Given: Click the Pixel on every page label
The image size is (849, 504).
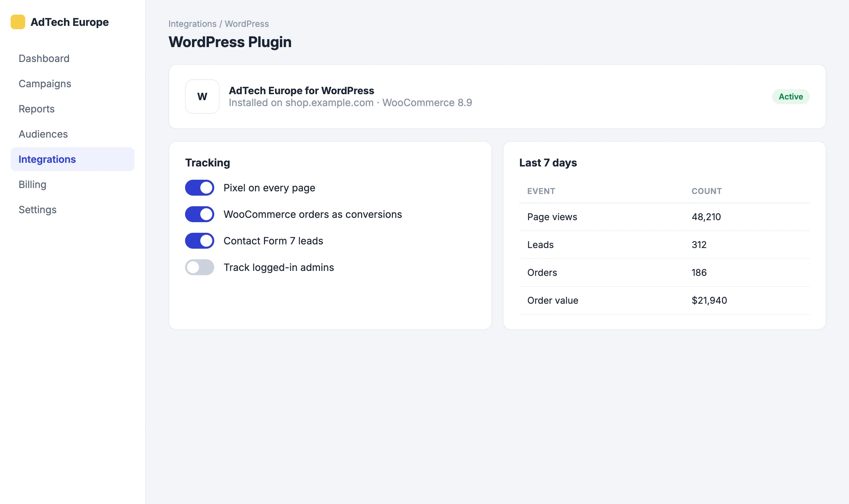Looking at the screenshot, I should 269,188.
